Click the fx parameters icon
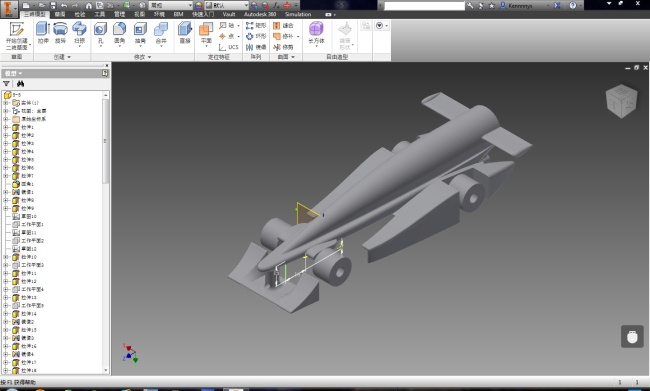Image resolution: width=650 pixels, height=391 pixels. coord(276,5)
